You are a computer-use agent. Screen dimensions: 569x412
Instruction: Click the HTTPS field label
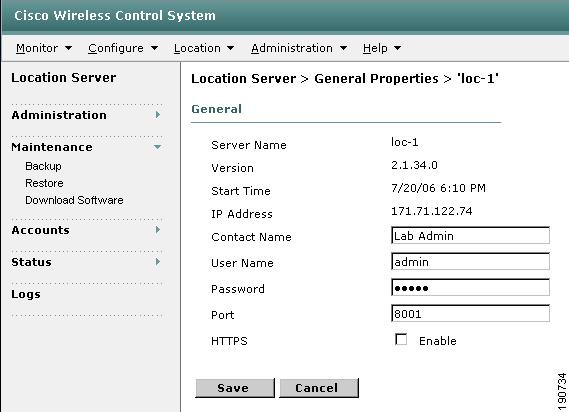pyautogui.click(x=229, y=341)
